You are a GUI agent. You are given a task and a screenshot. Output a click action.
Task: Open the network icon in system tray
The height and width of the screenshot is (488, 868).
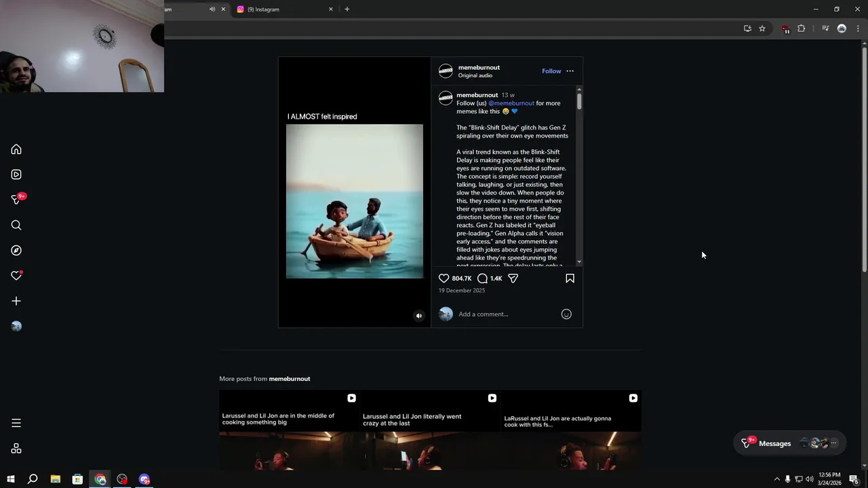pyautogui.click(x=798, y=479)
